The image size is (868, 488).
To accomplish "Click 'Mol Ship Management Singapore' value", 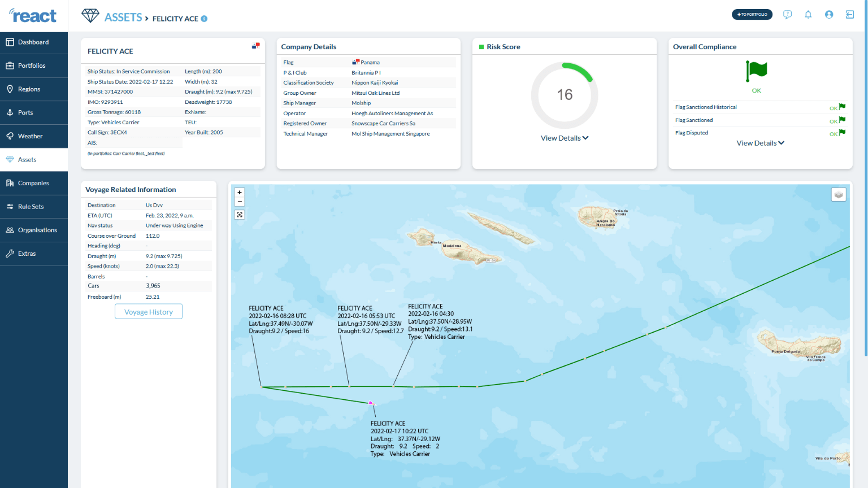I will click(x=390, y=134).
